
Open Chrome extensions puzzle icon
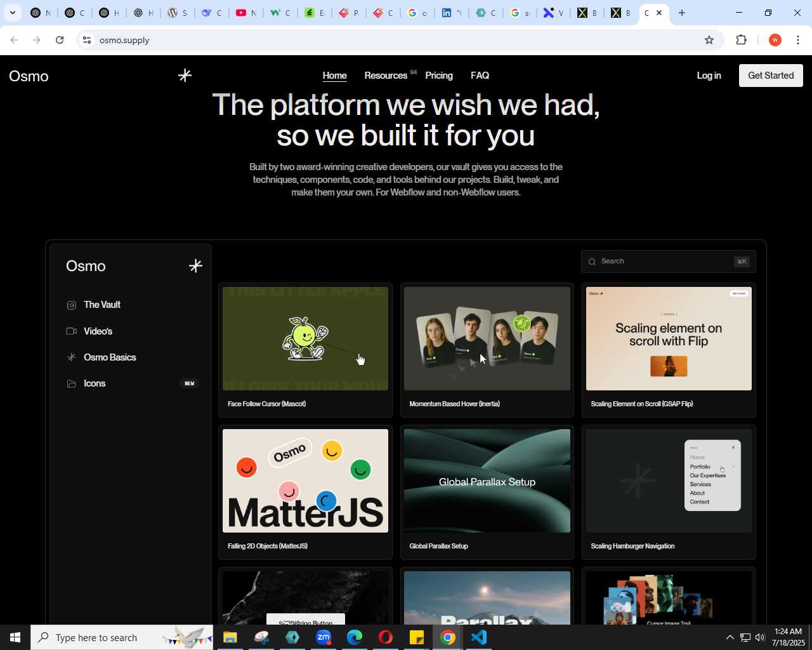point(741,40)
